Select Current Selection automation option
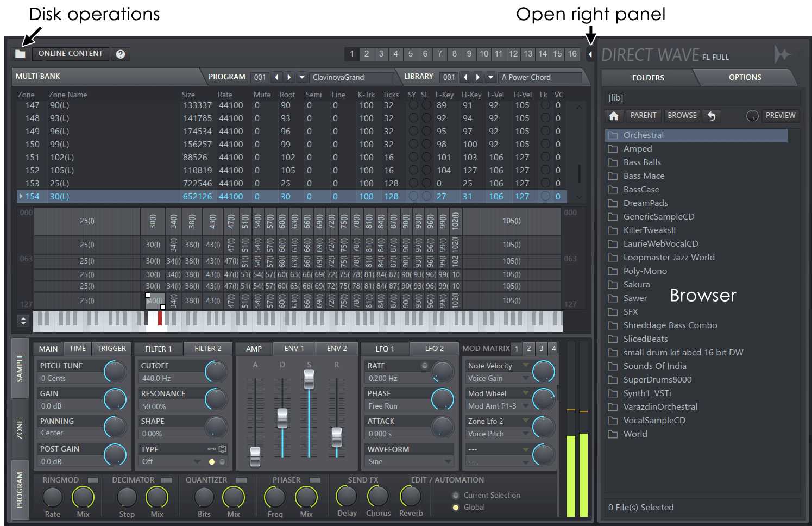Image resolution: width=812 pixels, height=526 pixels. click(456, 495)
